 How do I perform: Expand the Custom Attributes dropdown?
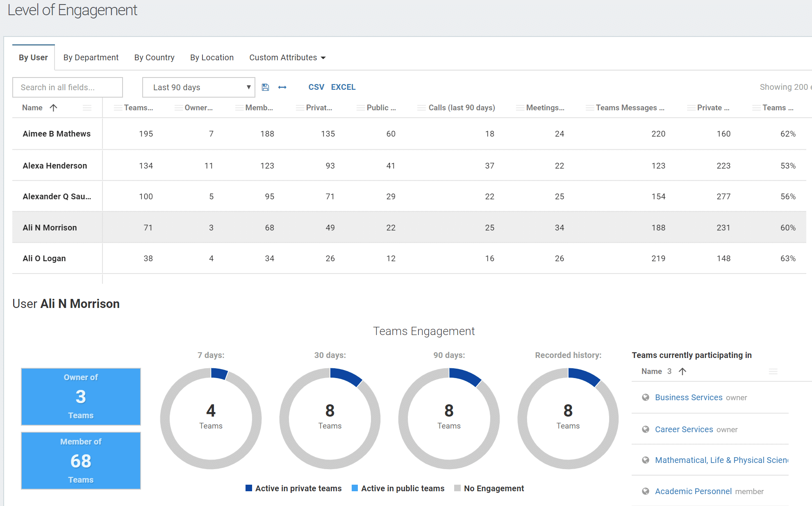[287, 58]
